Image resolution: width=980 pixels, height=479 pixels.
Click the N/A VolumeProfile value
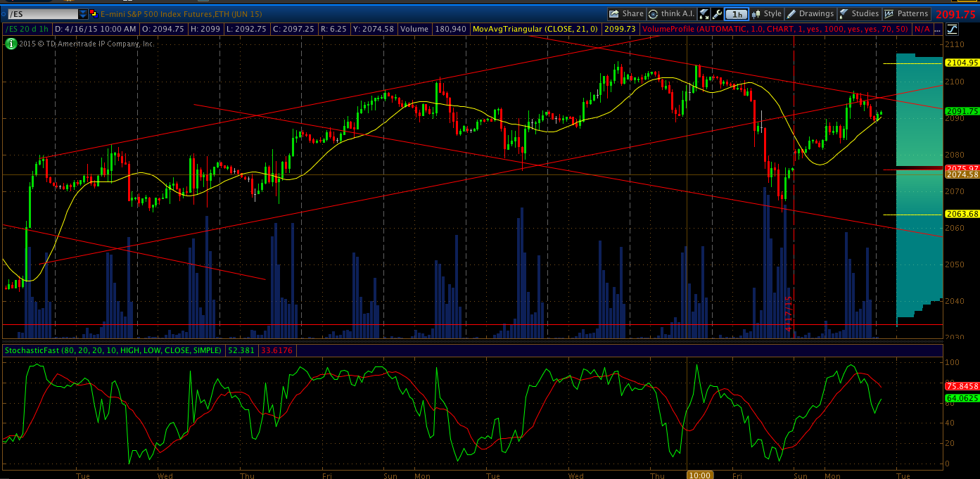tap(922, 29)
